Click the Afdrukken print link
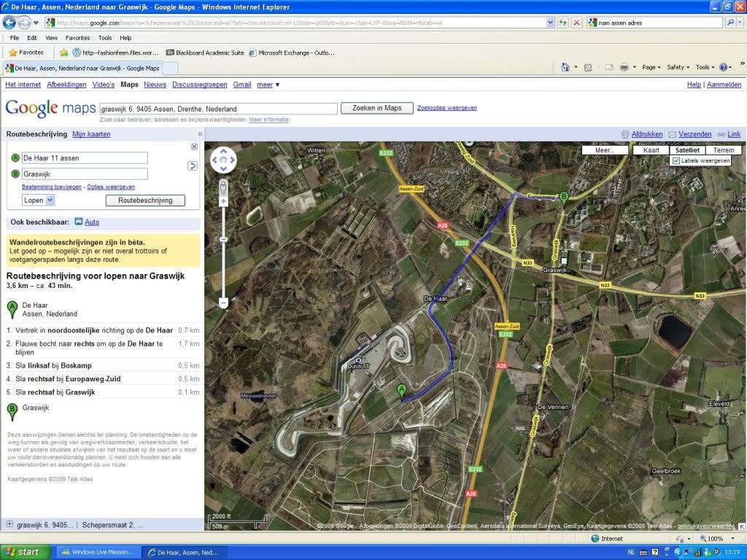The image size is (747, 560). point(646,134)
